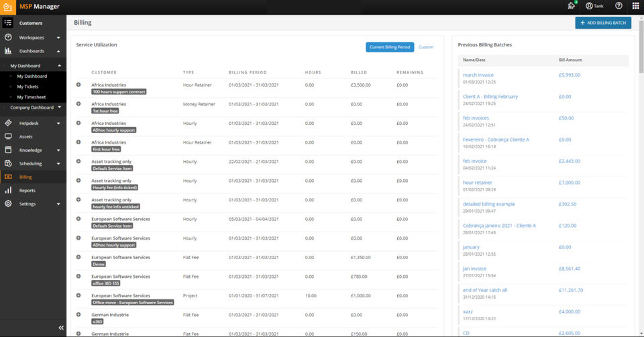Click the Reports chart icon

tap(8, 190)
